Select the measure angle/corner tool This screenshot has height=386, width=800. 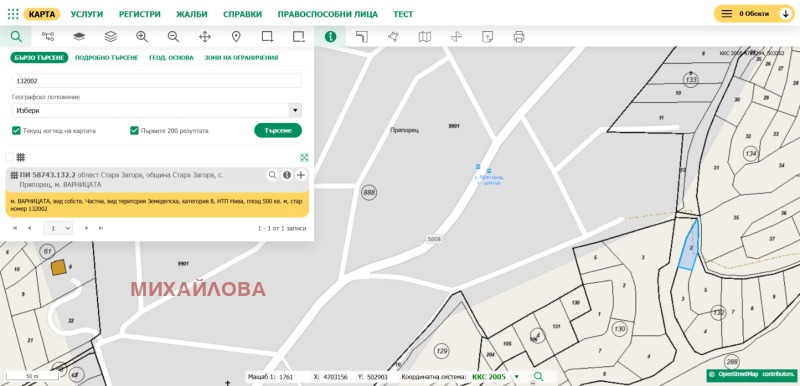tap(362, 37)
